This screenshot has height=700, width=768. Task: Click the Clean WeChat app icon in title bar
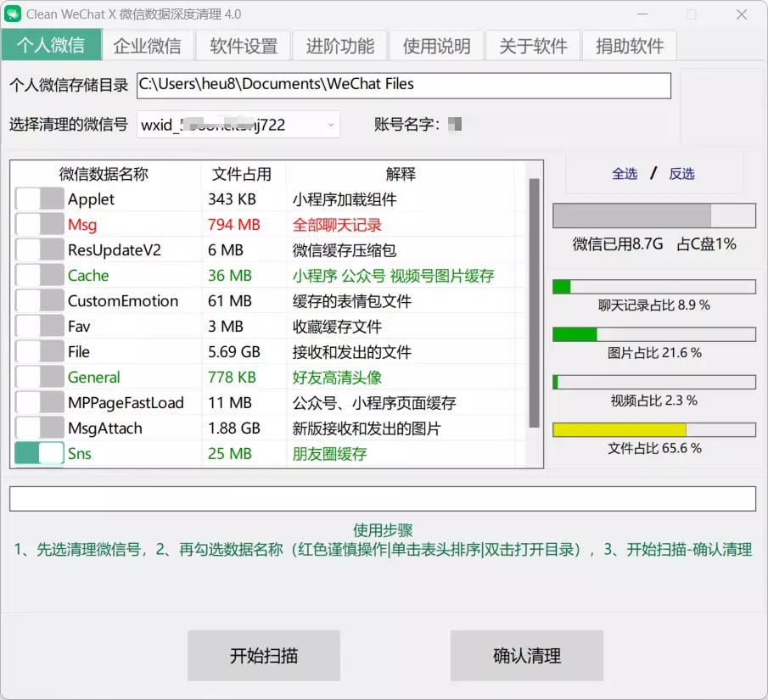tap(13, 14)
